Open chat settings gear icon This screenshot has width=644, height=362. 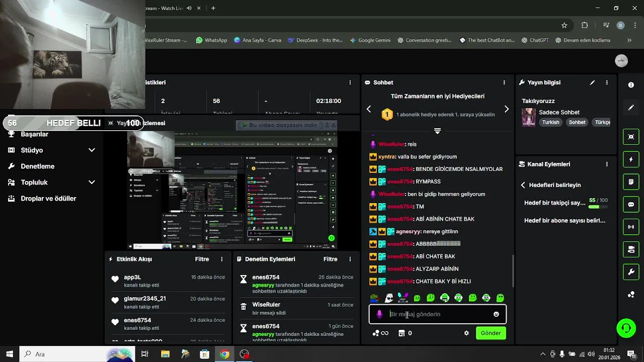(466, 333)
